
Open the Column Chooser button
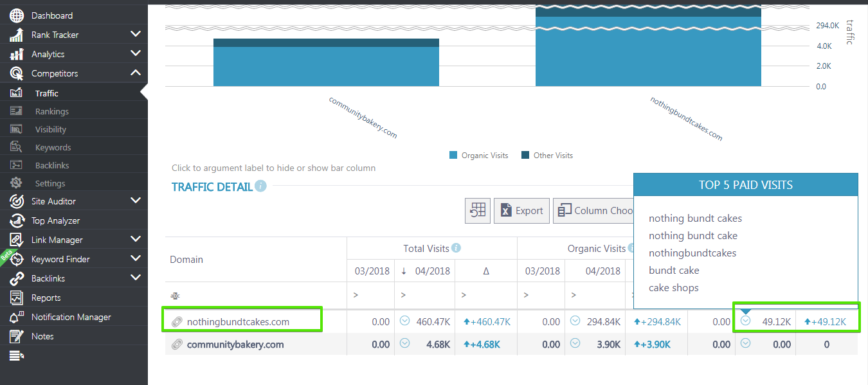tap(593, 211)
